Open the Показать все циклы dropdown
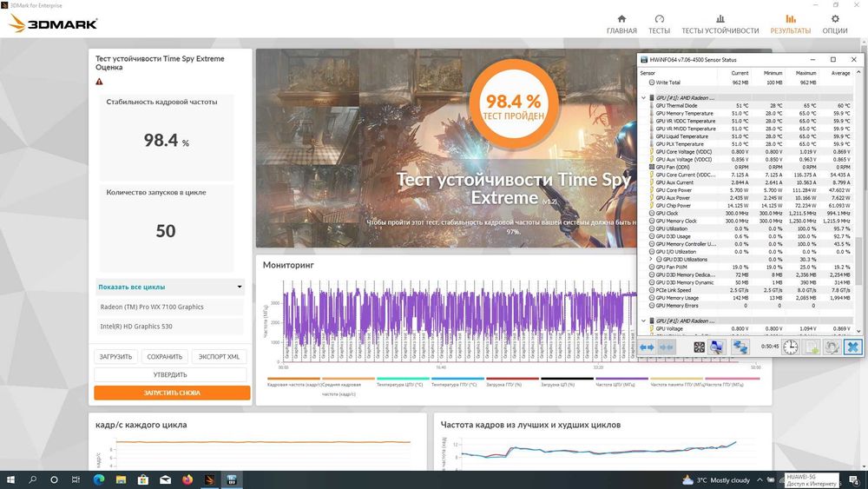868x489 pixels. (x=170, y=287)
